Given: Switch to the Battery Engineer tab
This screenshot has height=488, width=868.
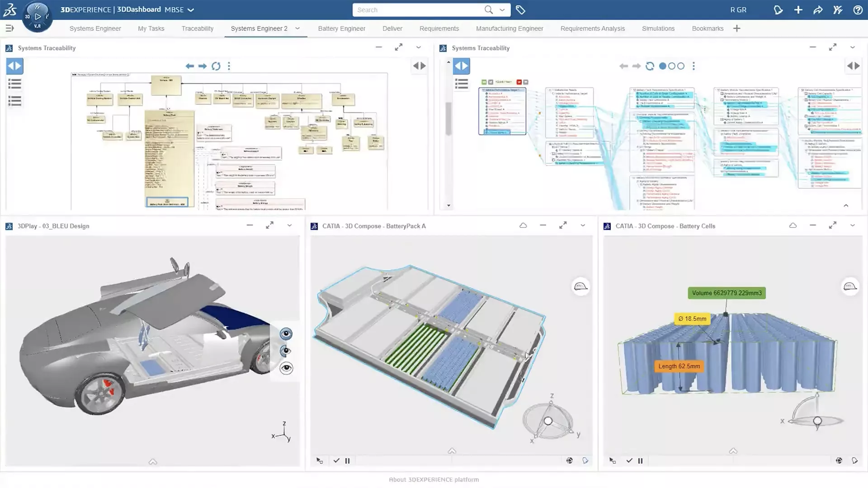Looking at the screenshot, I should pyautogui.click(x=341, y=28).
